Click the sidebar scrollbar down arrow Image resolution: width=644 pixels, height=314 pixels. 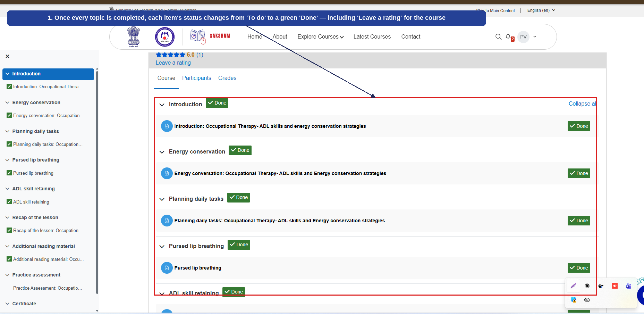point(97,311)
